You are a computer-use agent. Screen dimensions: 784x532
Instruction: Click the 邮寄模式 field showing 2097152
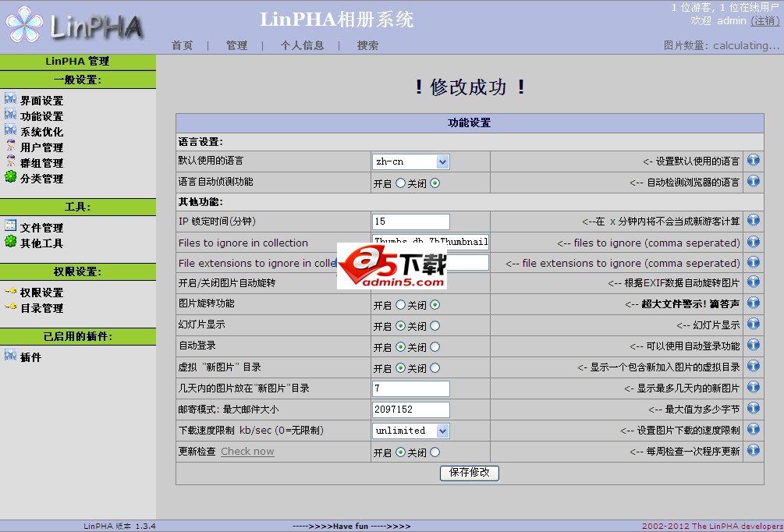click(x=411, y=410)
